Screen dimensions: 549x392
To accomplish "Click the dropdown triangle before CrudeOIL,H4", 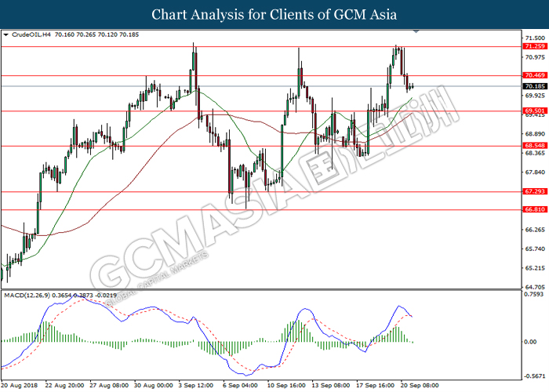I will coord(5,34).
